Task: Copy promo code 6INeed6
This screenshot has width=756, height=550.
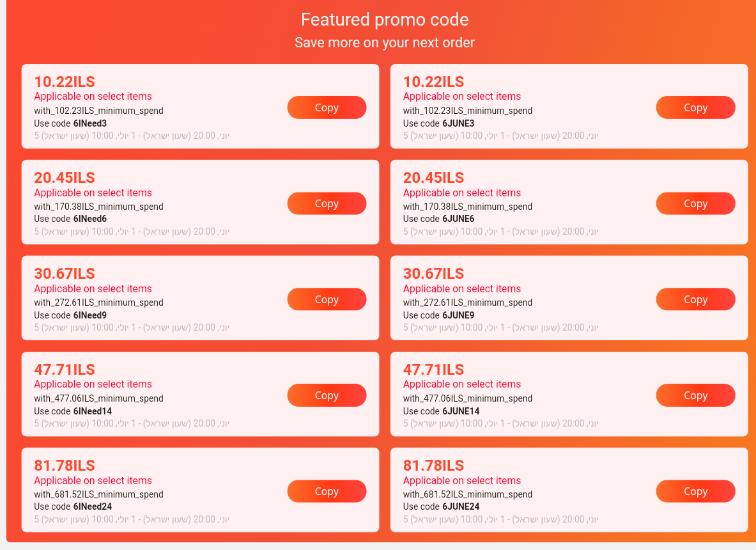Action: [x=327, y=203]
